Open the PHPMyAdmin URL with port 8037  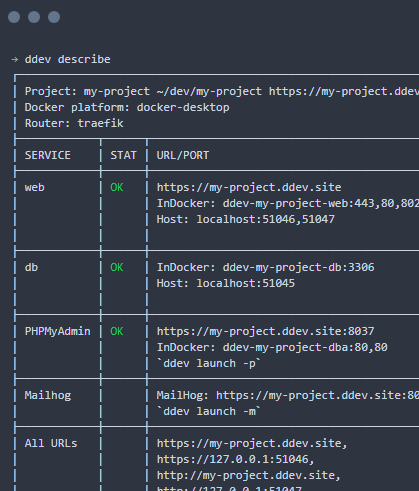265,332
